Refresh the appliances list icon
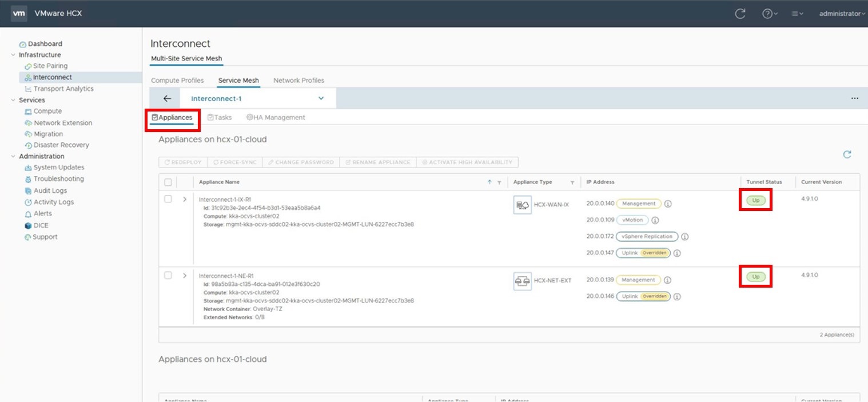 (x=847, y=154)
